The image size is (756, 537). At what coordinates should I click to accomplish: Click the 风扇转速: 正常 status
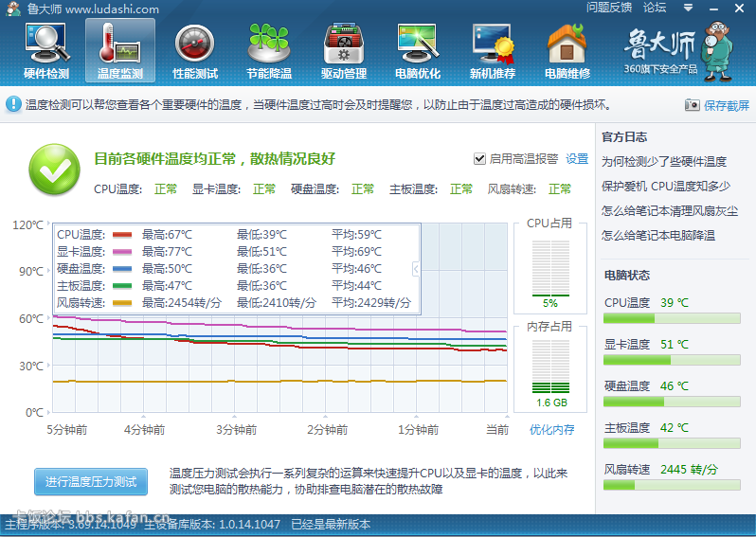[x=529, y=189]
